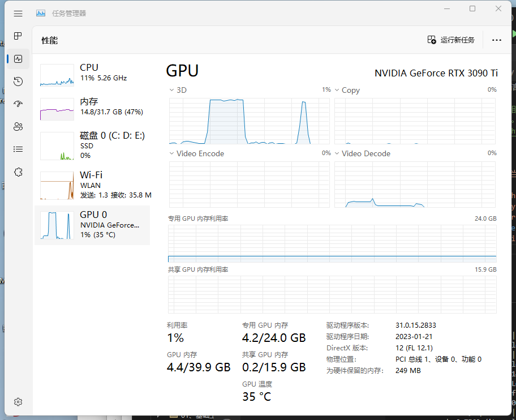Open Task Manager settings gear icon
Screen dimensions: 516x420
(18, 402)
